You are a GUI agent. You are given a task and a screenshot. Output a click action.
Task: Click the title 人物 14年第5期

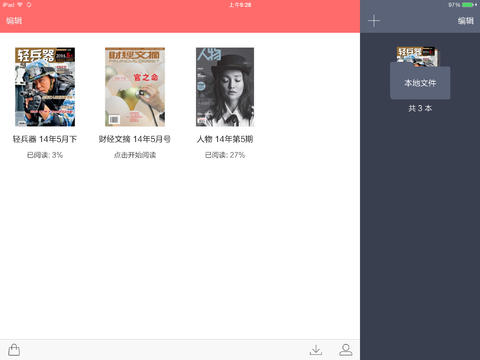225,139
